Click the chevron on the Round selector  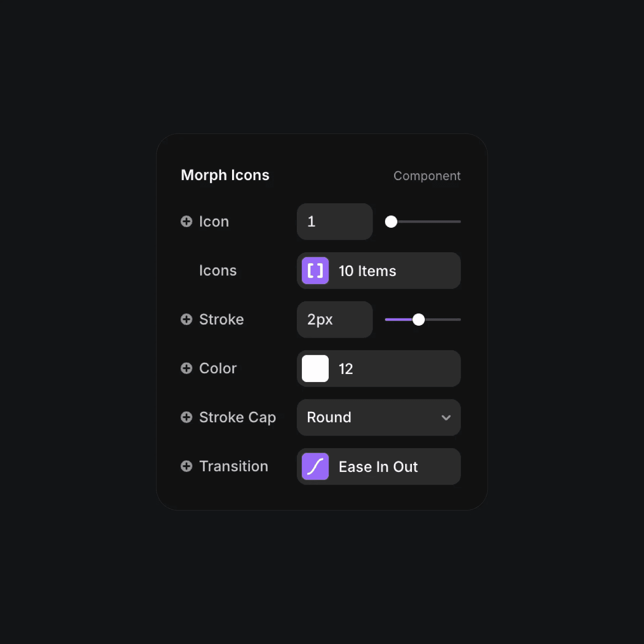coord(446,418)
